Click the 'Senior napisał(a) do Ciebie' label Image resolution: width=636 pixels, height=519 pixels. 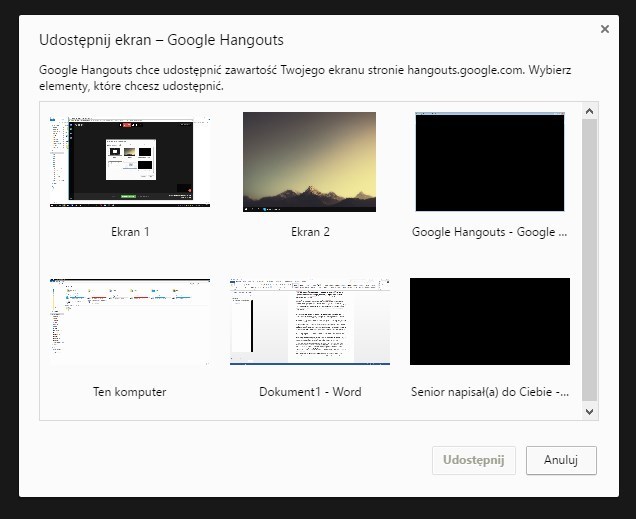pyautogui.click(x=490, y=392)
